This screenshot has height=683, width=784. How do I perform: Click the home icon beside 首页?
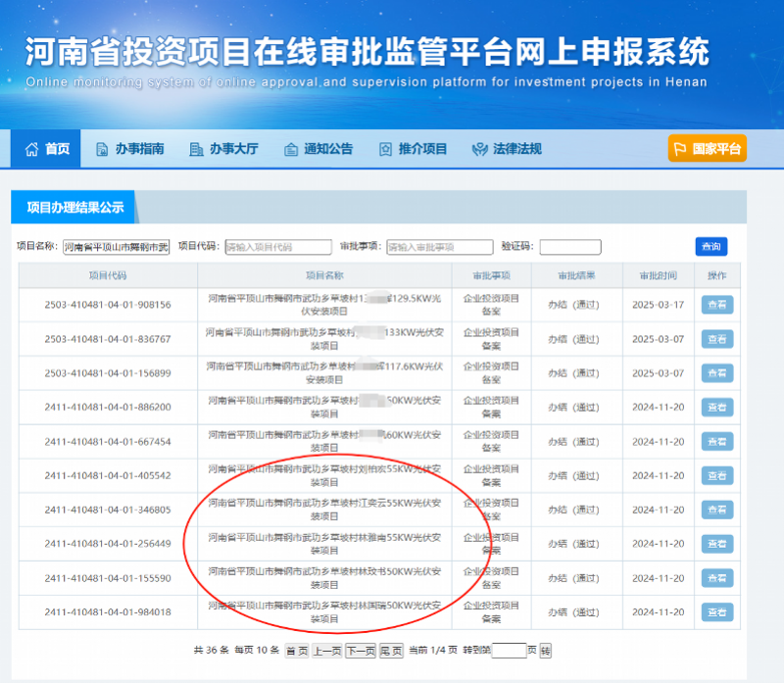pos(31,149)
